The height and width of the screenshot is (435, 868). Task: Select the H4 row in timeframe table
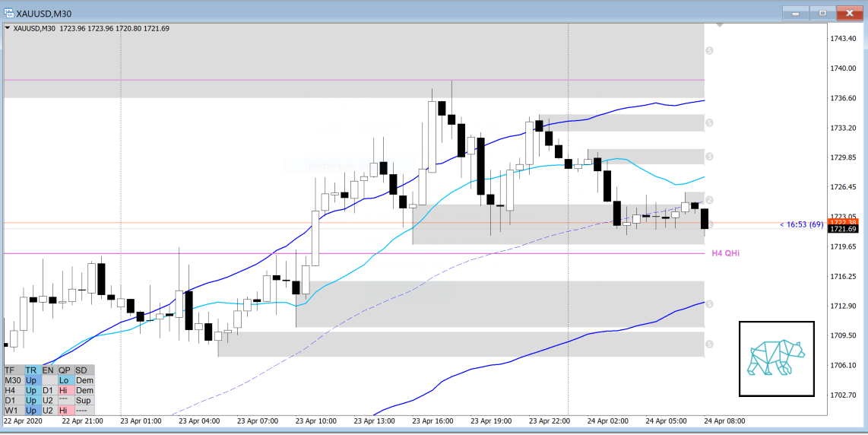pyautogui.click(x=13, y=390)
